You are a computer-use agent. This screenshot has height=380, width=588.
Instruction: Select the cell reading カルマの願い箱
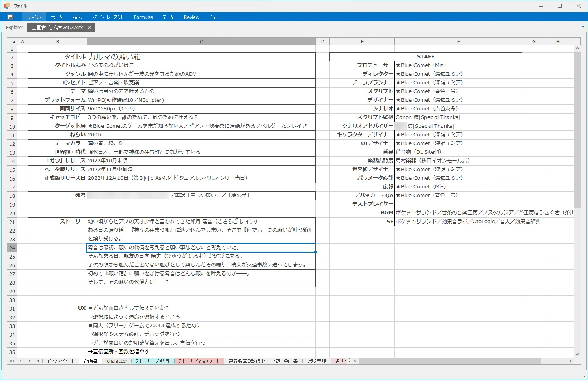pyautogui.click(x=201, y=57)
